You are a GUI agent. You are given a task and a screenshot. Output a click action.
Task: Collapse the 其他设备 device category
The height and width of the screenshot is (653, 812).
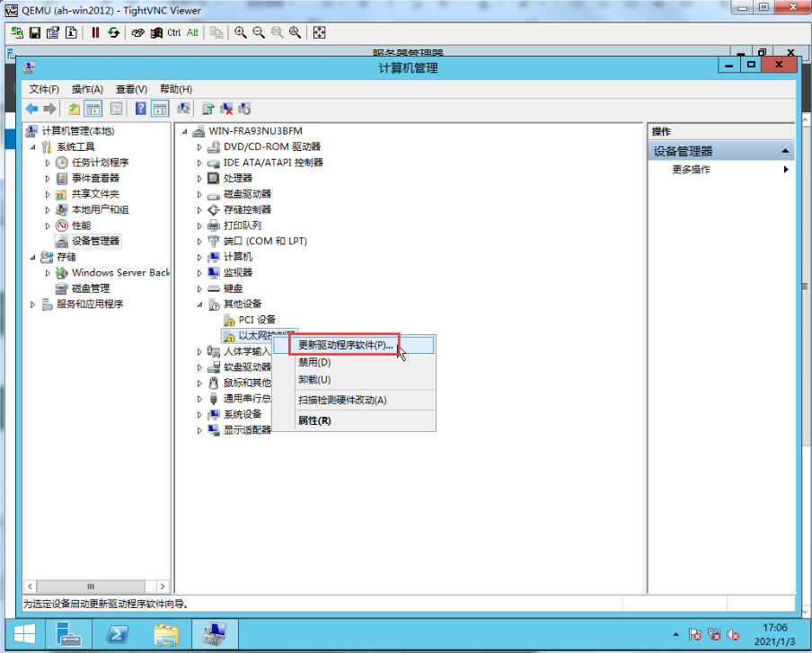(199, 304)
